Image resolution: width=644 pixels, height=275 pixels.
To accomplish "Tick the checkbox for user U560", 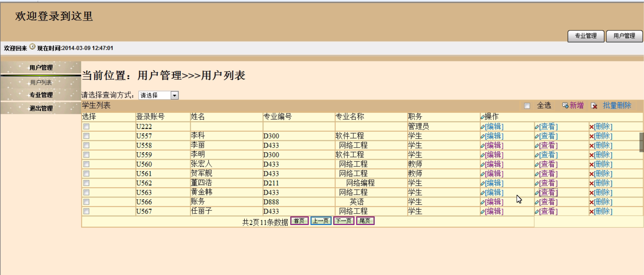I will point(86,164).
